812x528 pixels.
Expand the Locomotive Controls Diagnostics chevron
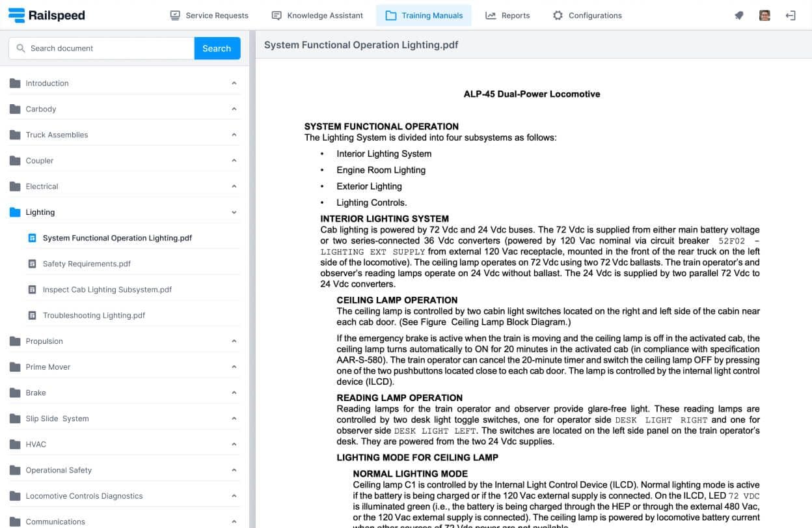tap(234, 496)
